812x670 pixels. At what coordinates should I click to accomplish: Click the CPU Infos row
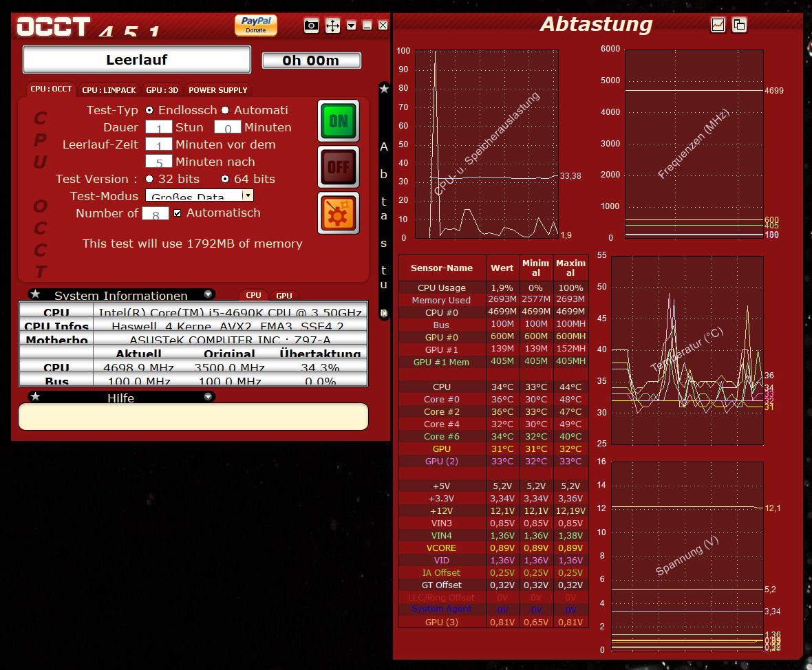pyautogui.click(x=193, y=325)
